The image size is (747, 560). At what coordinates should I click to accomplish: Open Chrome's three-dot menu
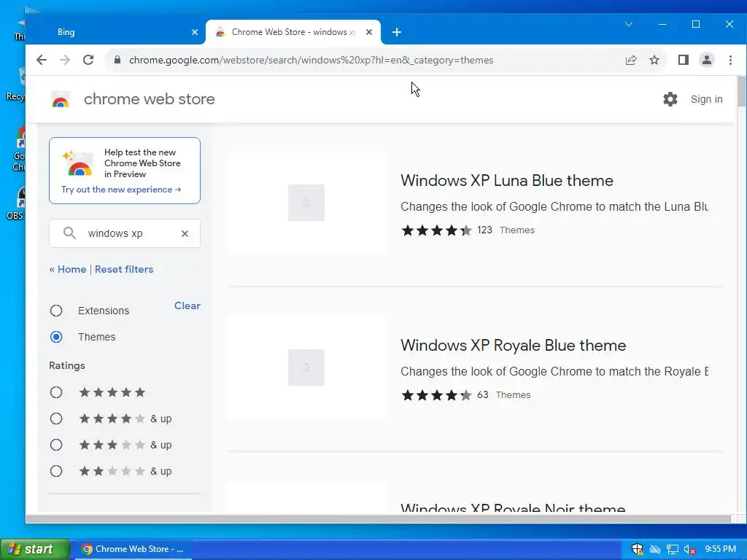click(730, 60)
